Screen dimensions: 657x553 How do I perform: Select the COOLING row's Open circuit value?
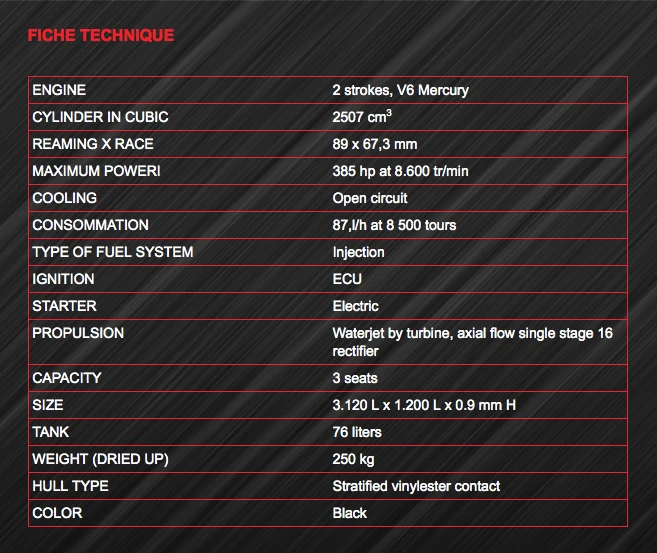pyautogui.click(x=370, y=198)
